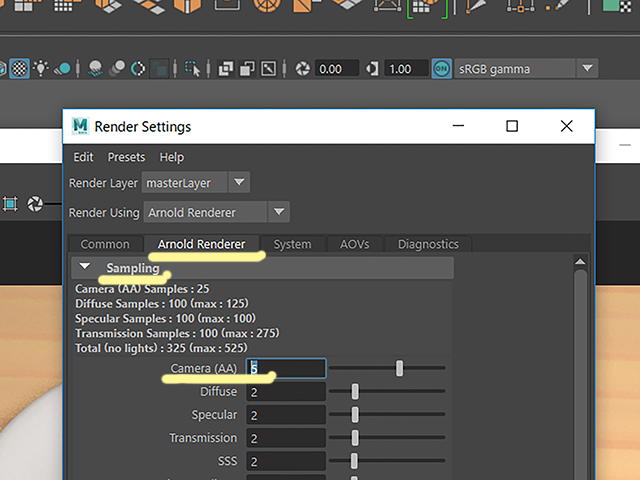The image size is (640, 480).
Task: Click the resolution gate icon left of dialog
Action: pyautogui.click(x=10, y=203)
